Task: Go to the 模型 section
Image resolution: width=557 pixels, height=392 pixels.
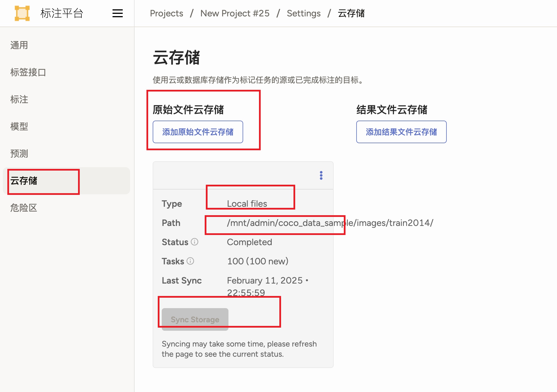Action: (19, 127)
